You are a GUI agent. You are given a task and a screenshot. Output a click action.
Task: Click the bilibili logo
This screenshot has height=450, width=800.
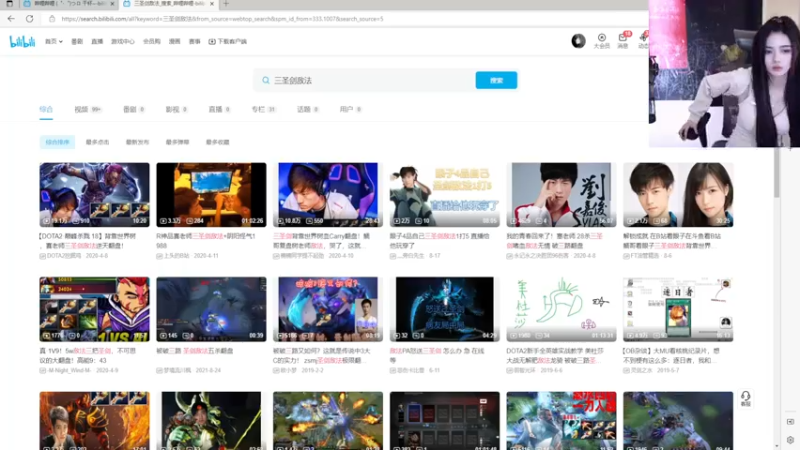22,41
